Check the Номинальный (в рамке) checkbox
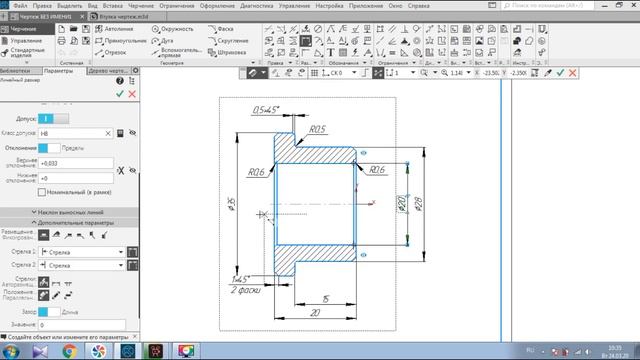Screen dimensions: 640x360 coord(42,192)
